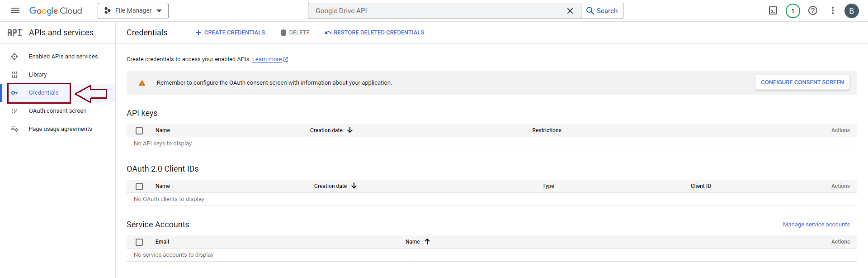Click the Library grid icon
Viewport: 868px width, 278px height.
coord(14,75)
